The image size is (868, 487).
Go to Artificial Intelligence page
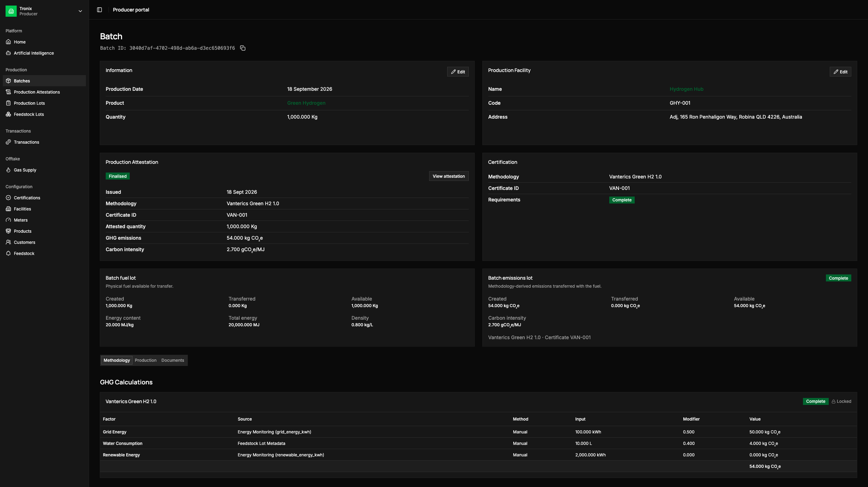point(44,53)
